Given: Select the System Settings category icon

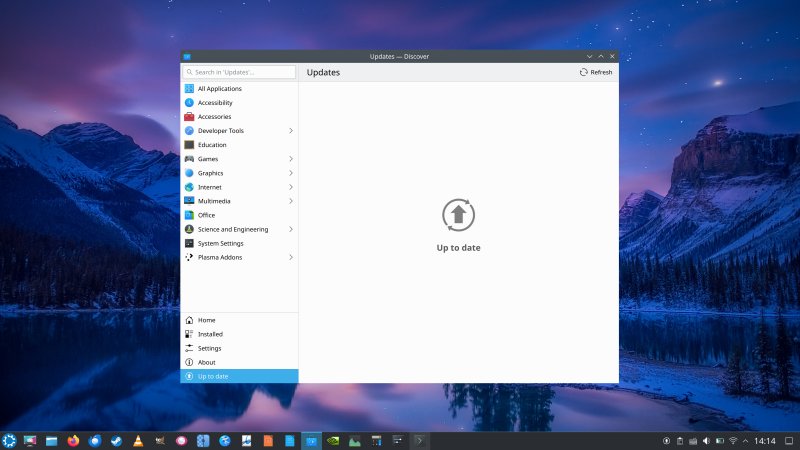Looking at the screenshot, I should [x=189, y=243].
